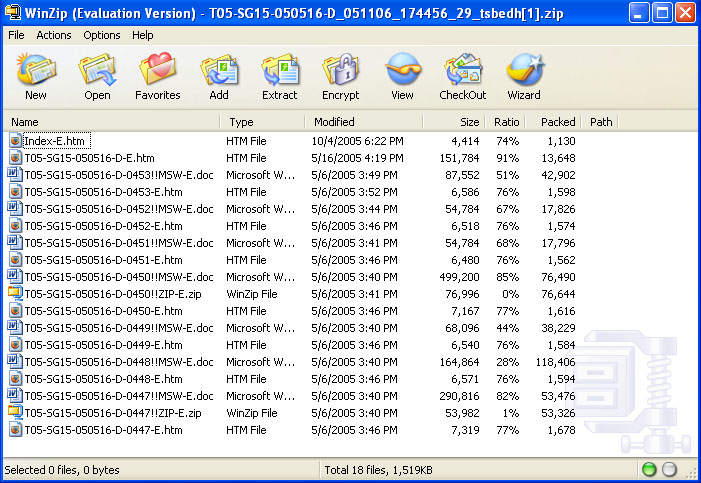Click the ratio value 1%
The width and height of the screenshot is (701, 483).
click(510, 413)
